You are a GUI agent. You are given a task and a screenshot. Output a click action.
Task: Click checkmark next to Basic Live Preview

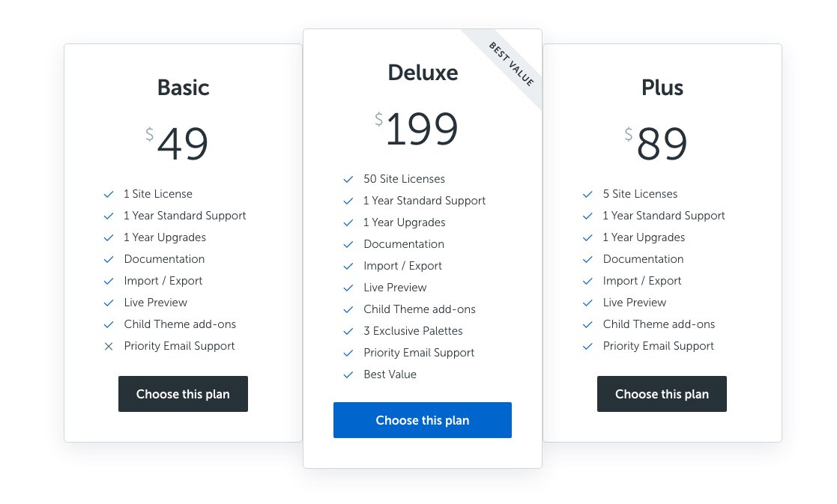point(109,303)
